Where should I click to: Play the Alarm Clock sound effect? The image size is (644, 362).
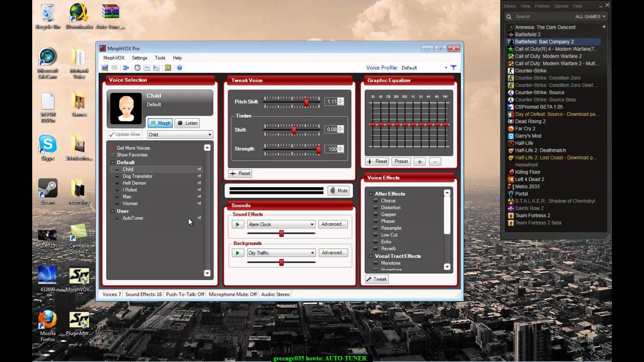238,224
